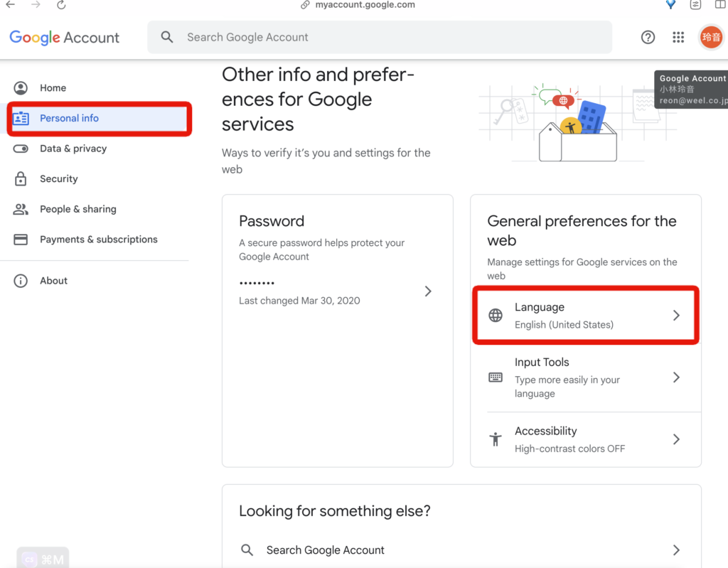Click Input Tools label
The image size is (728, 568).
tap(542, 363)
